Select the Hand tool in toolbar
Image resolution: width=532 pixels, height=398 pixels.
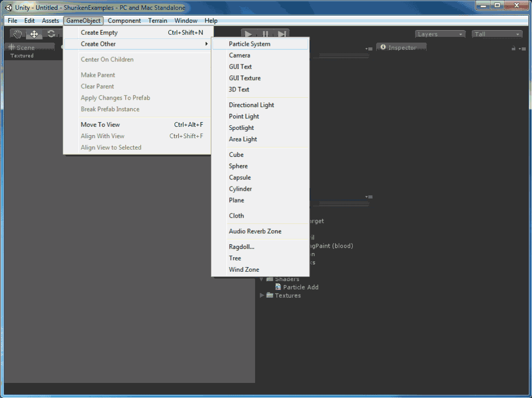click(17, 34)
